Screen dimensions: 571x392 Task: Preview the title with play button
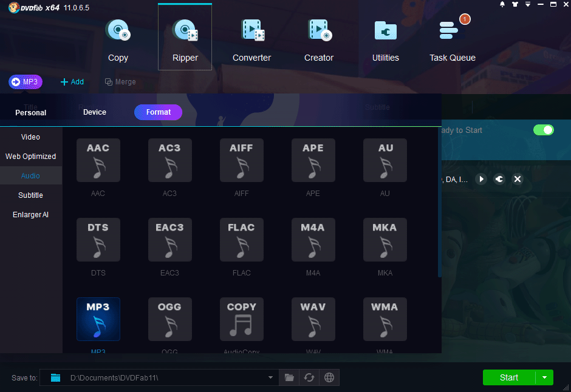click(x=481, y=179)
